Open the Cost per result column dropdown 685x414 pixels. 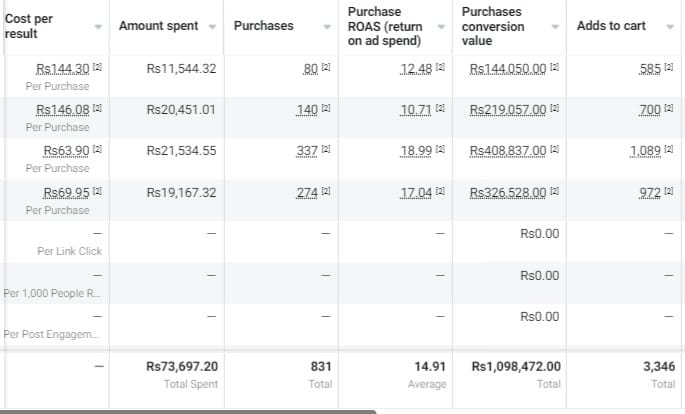click(x=98, y=26)
